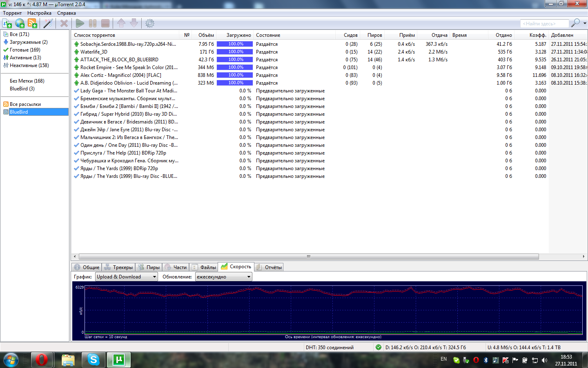Open the search provider dropdown arrow

pyautogui.click(x=585, y=23)
